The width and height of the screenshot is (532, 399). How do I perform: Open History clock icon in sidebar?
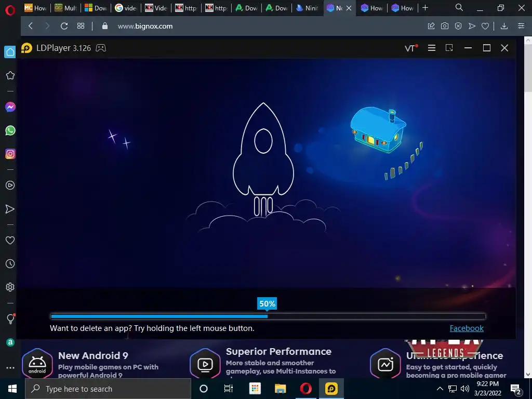click(10, 263)
